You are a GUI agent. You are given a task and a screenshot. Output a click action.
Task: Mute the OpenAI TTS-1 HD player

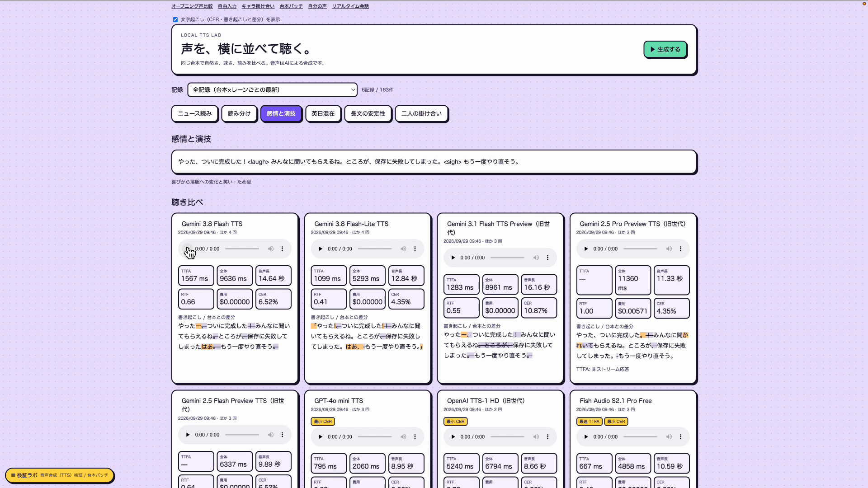pos(536,437)
